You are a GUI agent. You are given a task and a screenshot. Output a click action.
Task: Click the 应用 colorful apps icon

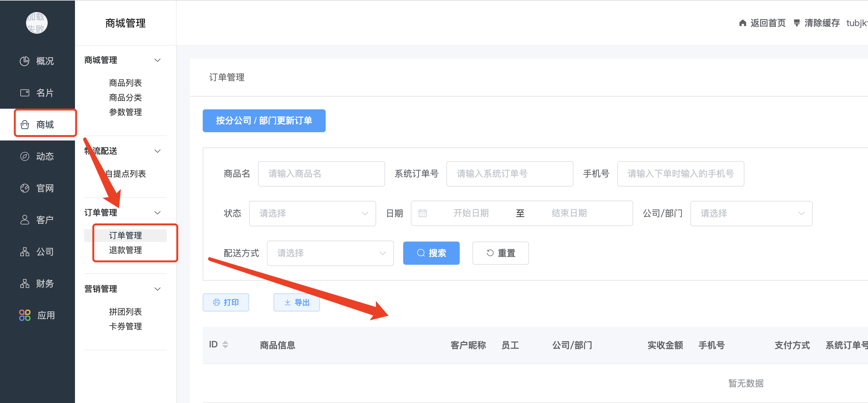coord(24,315)
